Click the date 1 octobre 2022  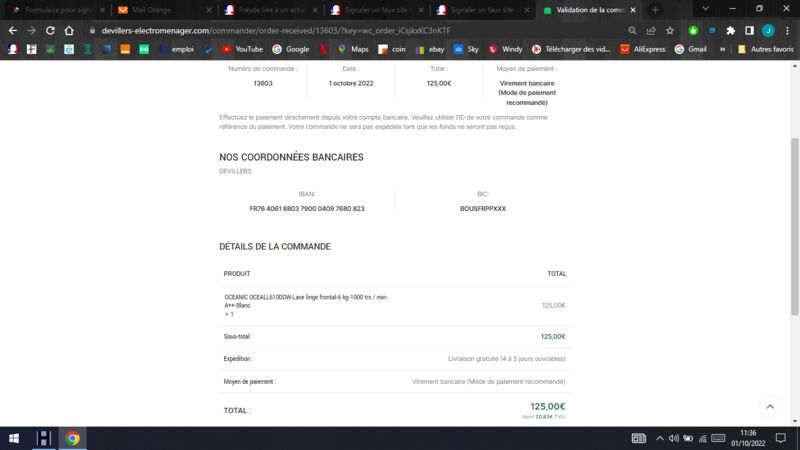click(x=351, y=83)
